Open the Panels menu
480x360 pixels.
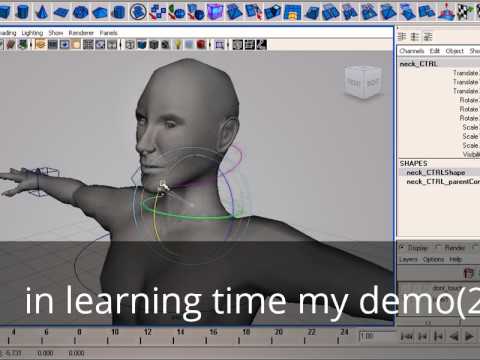[x=109, y=33]
